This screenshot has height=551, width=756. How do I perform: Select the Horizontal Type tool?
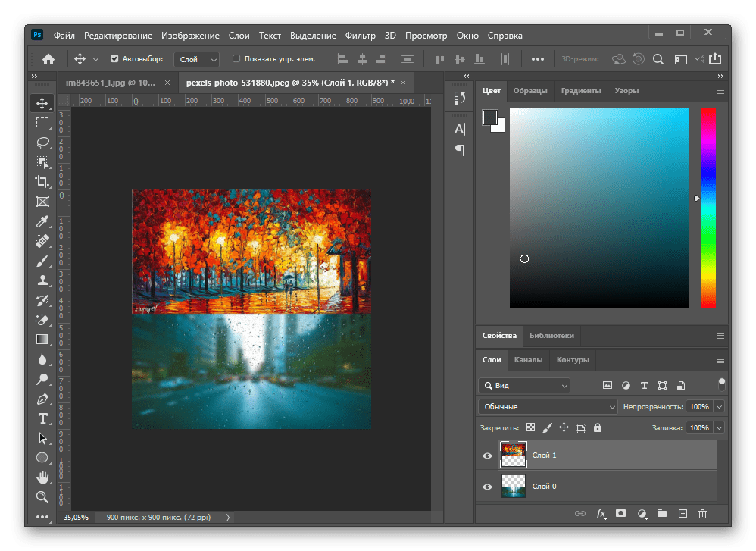(x=42, y=418)
